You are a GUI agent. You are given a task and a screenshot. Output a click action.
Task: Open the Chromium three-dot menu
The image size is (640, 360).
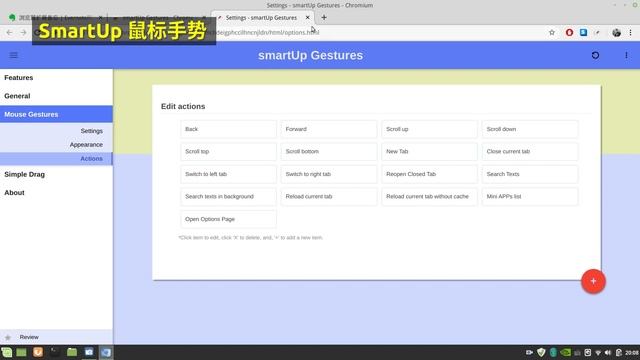pos(630,32)
